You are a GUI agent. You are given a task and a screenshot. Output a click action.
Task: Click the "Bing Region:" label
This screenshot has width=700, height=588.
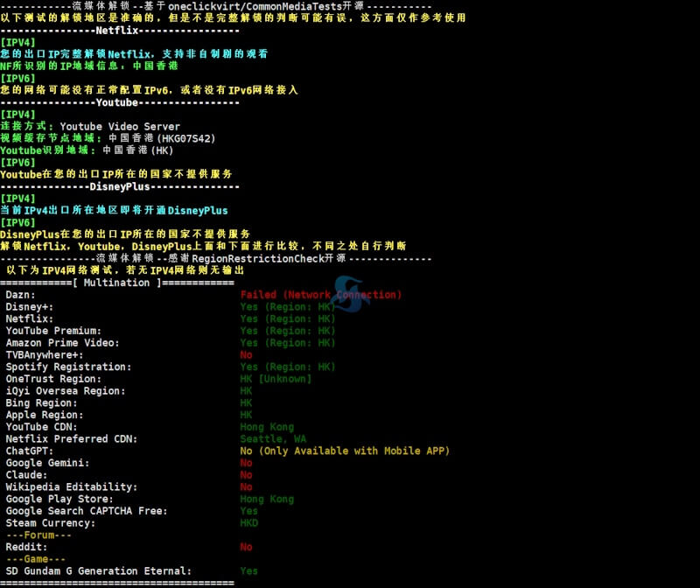[41, 403]
